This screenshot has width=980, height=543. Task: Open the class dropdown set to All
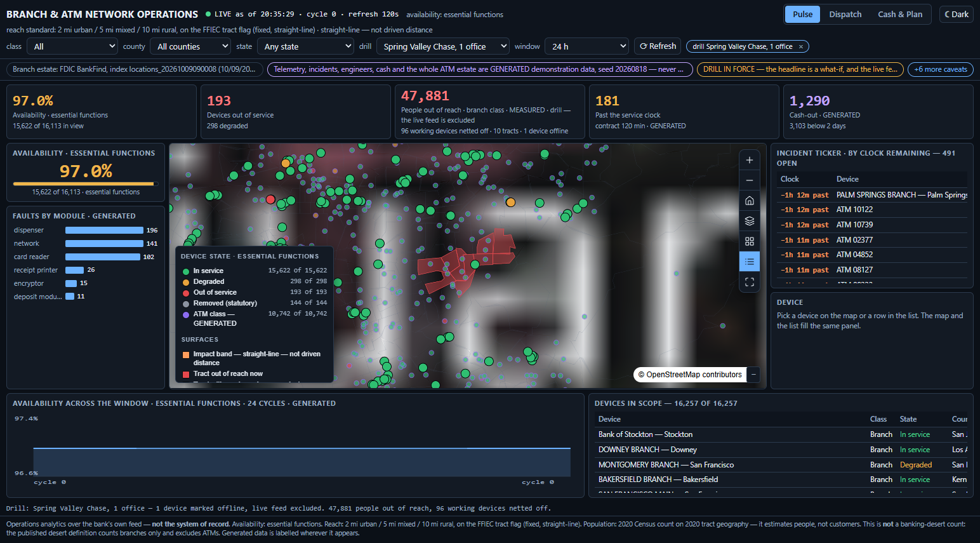pyautogui.click(x=72, y=46)
